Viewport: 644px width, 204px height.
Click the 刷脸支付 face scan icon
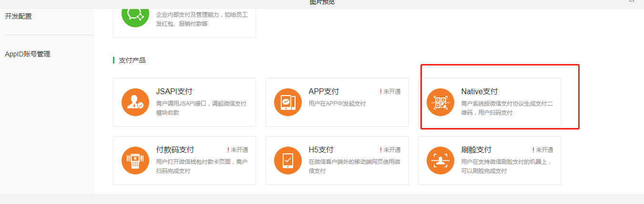pos(440,161)
